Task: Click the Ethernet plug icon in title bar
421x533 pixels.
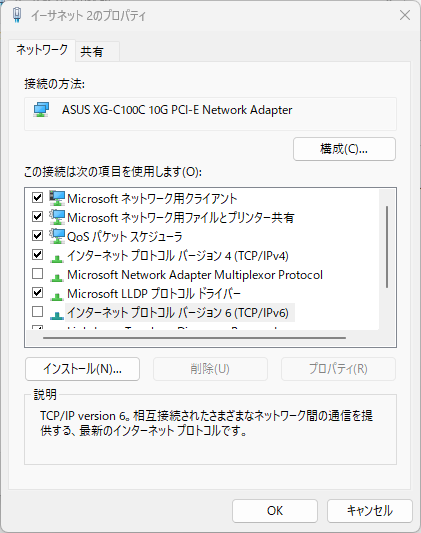Action: (x=17, y=15)
